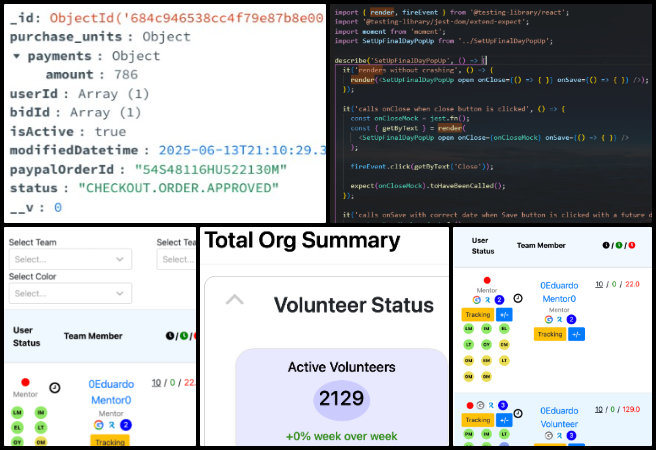Click the fireEvent.click(getByText('Close')) code line
The width and height of the screenshot is (656, 450).
coord(422,166)
